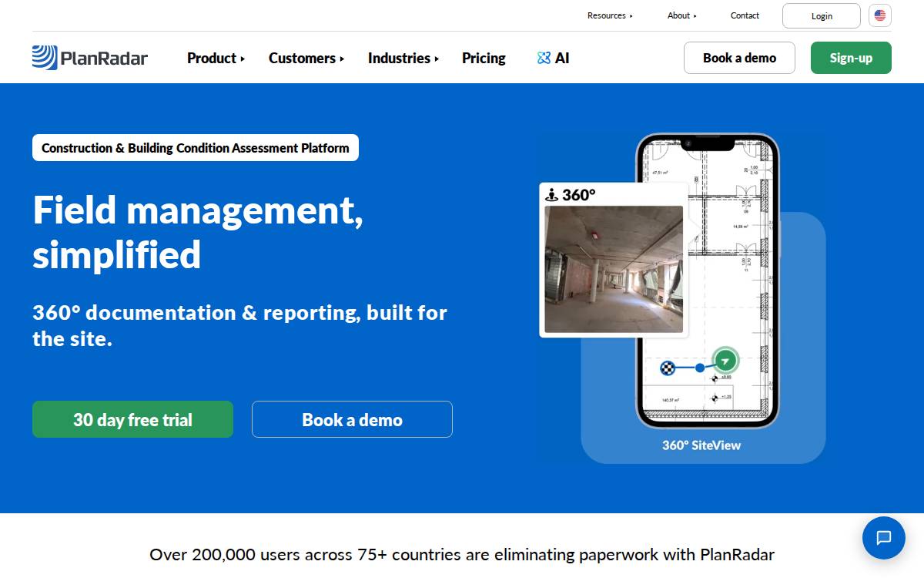Viewport: 924px width, 578px height.
Task: Start the 30 day free trial
Action: click(132, 419)
